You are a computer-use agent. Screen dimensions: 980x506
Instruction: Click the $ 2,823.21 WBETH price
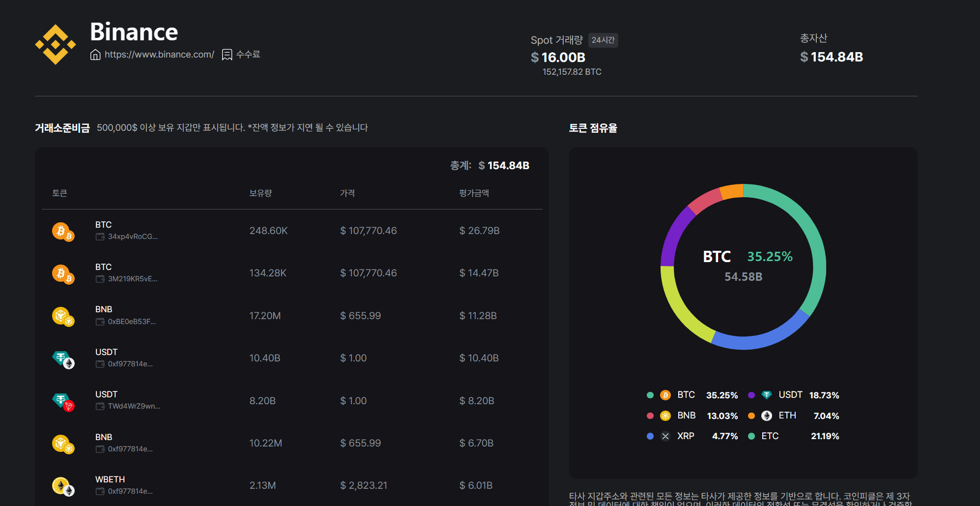[x=364, y=486]
